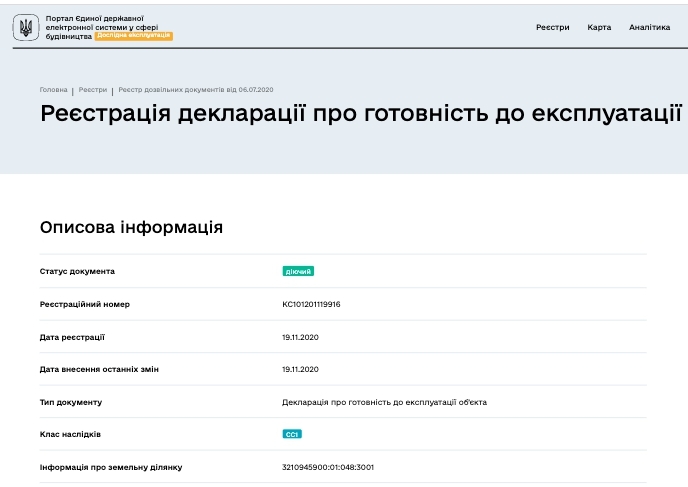Open the portal title text in header

tap(102, 27)
